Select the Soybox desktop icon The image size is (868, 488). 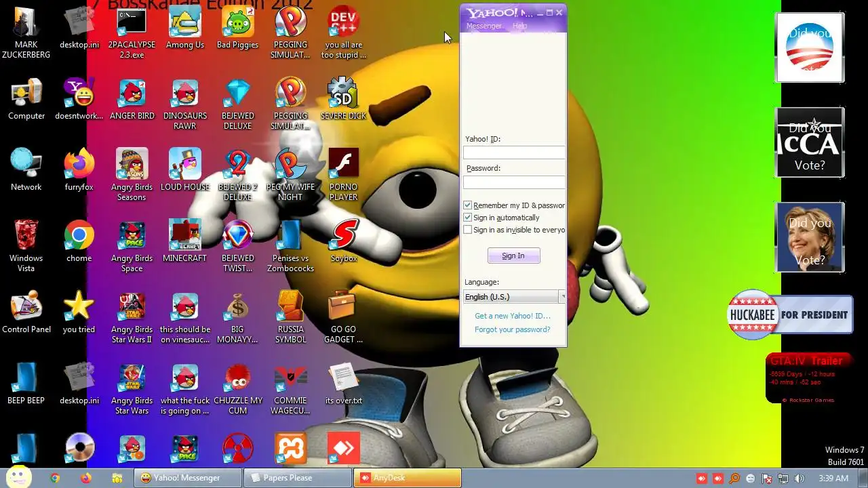[x=343, y=241]
